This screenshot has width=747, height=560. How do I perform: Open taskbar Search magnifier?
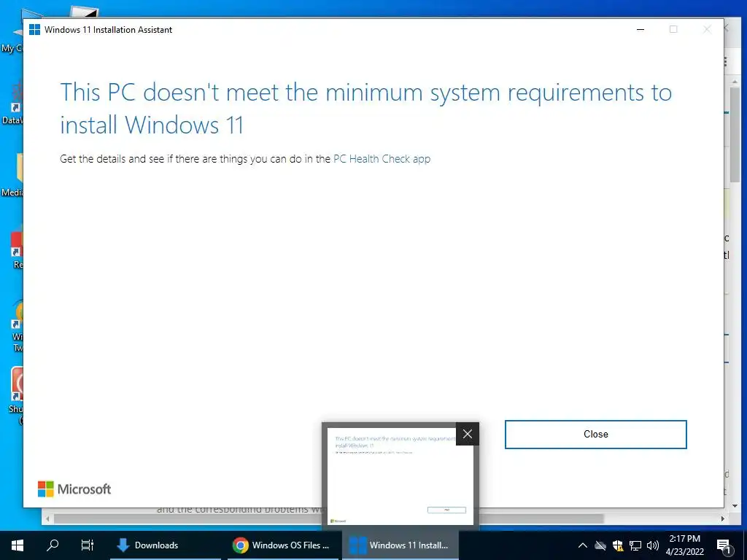pos(53,545)
